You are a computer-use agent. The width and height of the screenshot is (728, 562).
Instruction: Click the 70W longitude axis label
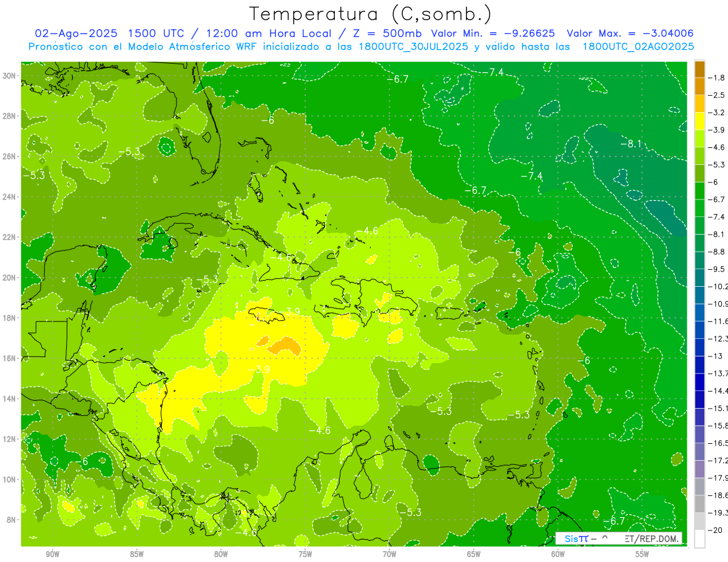click(x=389, y=554)
